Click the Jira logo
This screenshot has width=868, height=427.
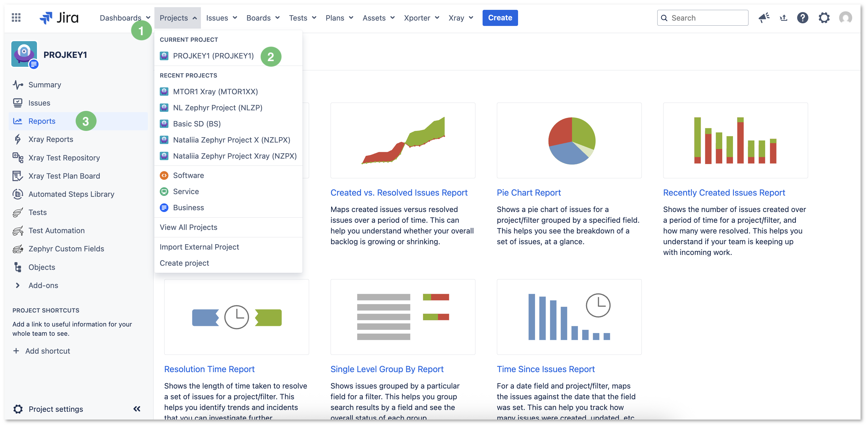point(59,18)
